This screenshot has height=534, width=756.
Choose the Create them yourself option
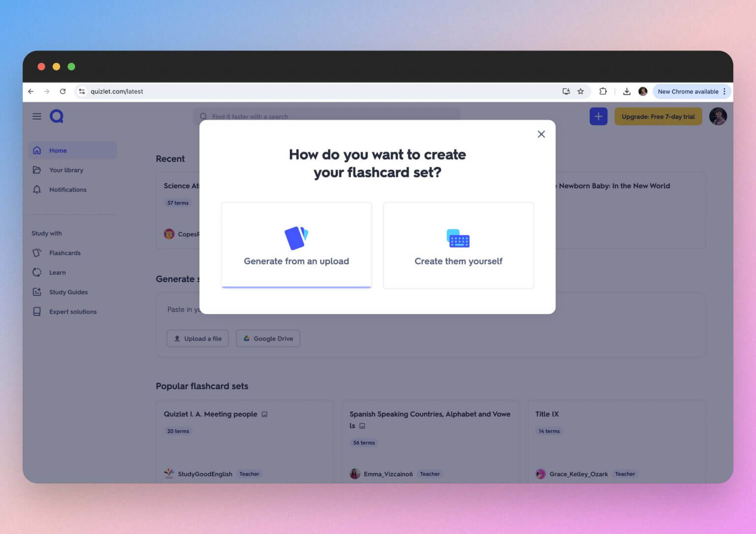click(x=458, y=245)
